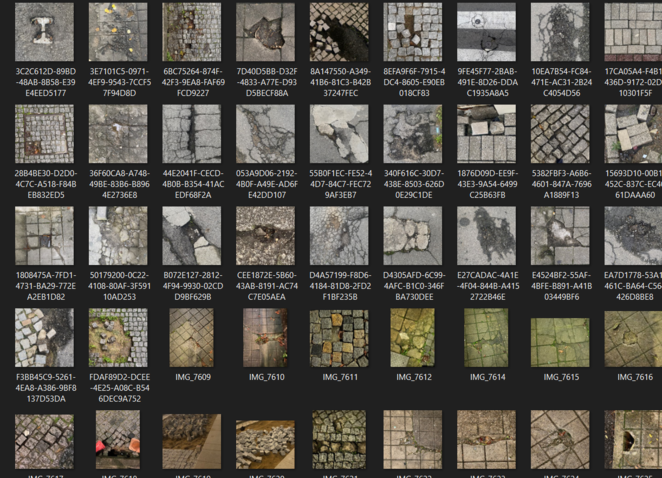Select the image named FDAF89D2-DCEE

tap(118, 337)
